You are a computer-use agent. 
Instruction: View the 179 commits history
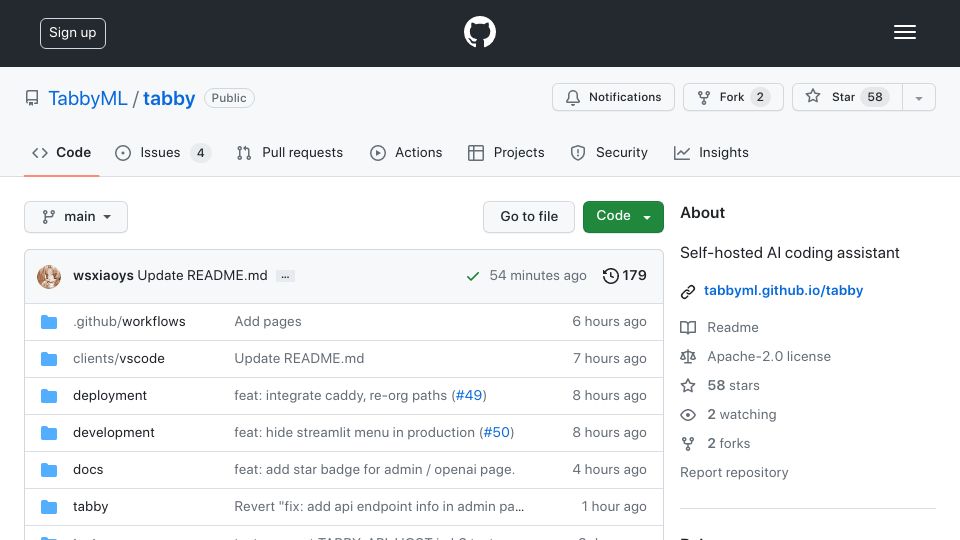624,276
